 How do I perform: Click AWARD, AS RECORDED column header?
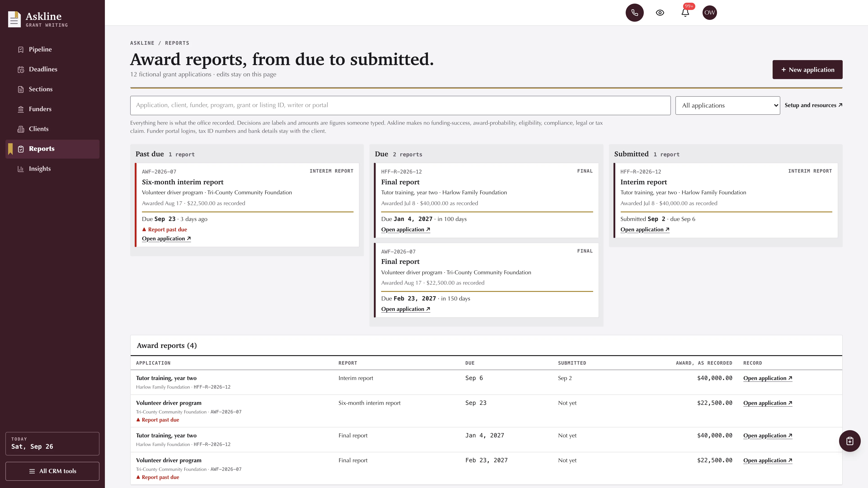[x=704, y=363]
